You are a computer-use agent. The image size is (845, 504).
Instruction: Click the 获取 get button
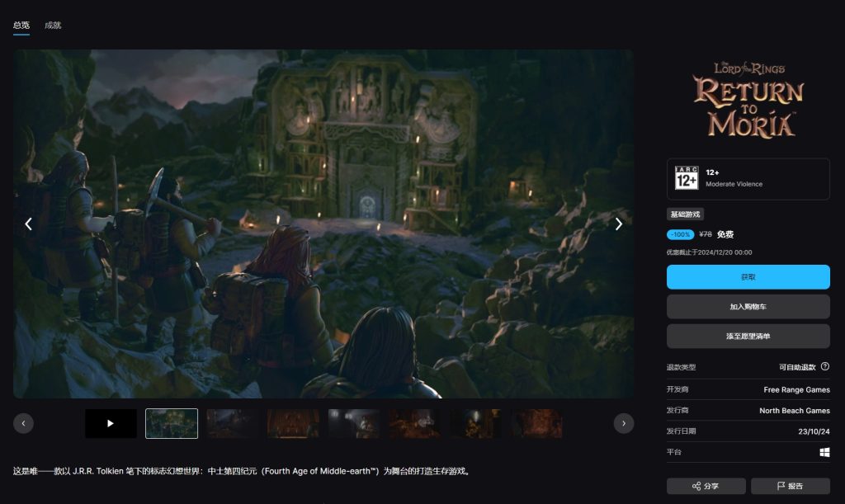[x=748, y=277]
